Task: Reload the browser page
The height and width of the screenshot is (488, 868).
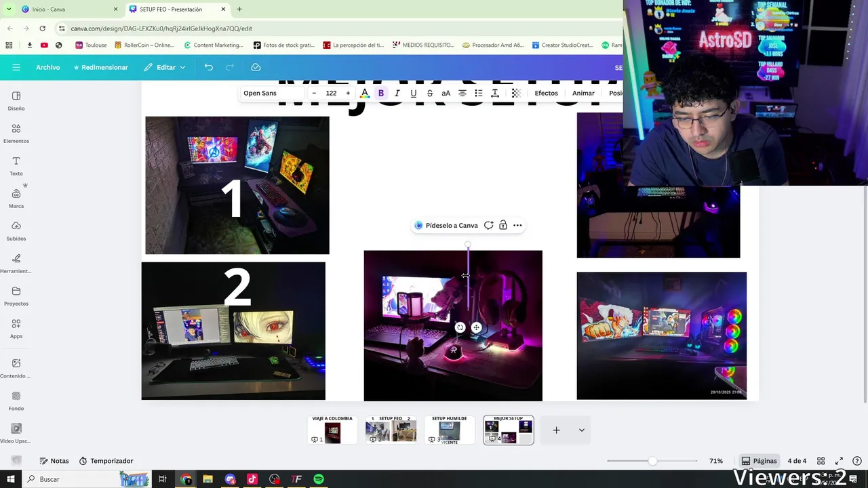Action: [42, 28]
